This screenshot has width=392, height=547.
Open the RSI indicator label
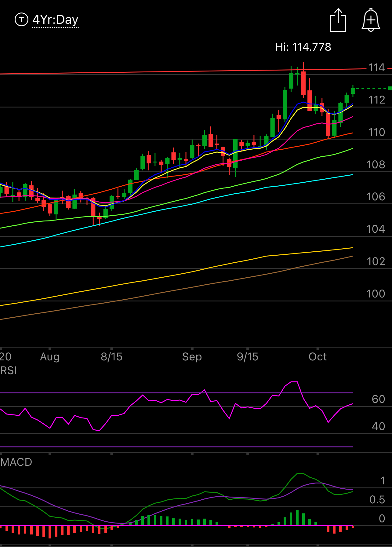9,371
